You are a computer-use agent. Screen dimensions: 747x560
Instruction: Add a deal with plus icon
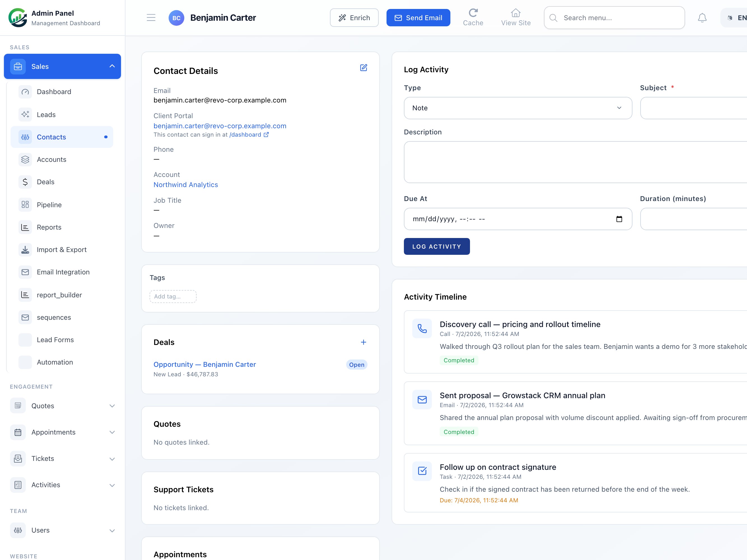click(363, 342)
